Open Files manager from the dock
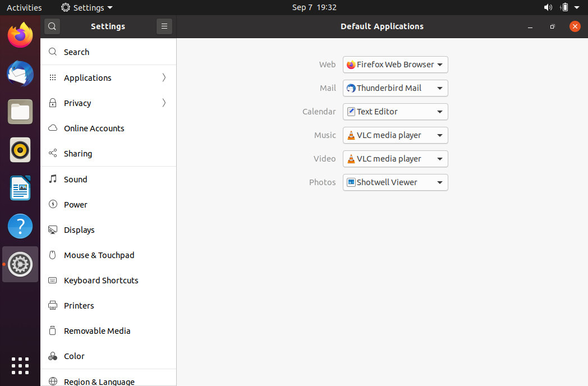 [20, 112]
